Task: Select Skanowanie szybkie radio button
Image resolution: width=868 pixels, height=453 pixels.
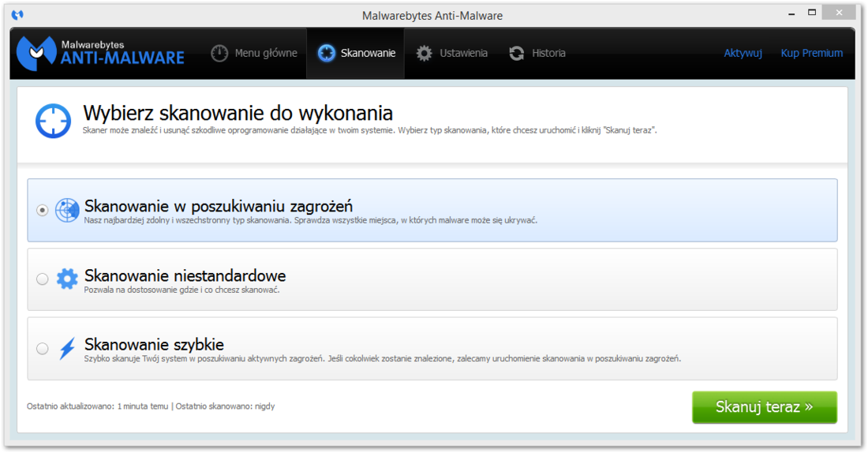Action: [x=42, y=348]
